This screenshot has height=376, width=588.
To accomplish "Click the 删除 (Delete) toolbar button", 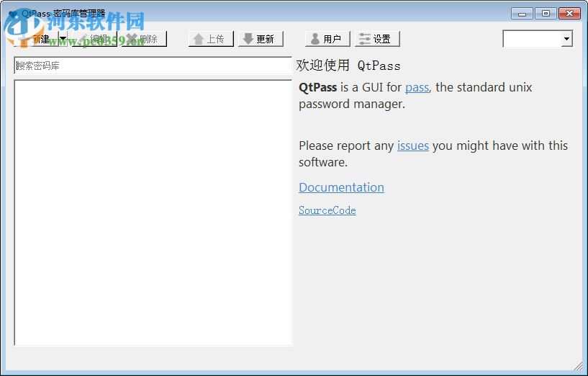I will tap(144, 39).
